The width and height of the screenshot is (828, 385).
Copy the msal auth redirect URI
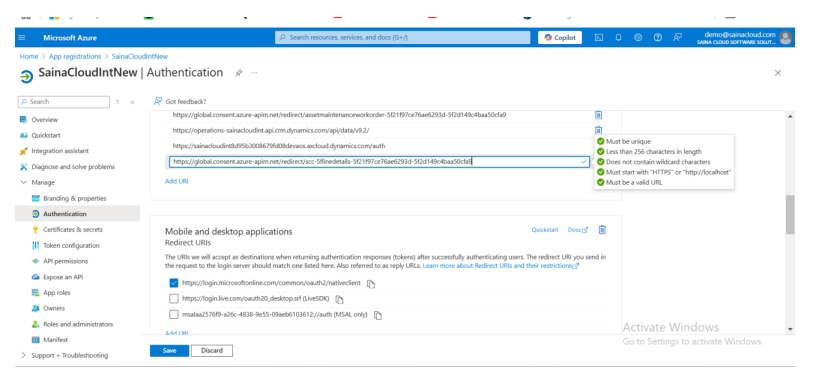378,315
